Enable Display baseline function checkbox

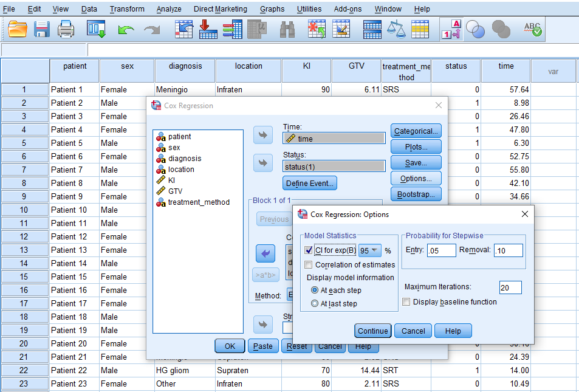(406, 302)
